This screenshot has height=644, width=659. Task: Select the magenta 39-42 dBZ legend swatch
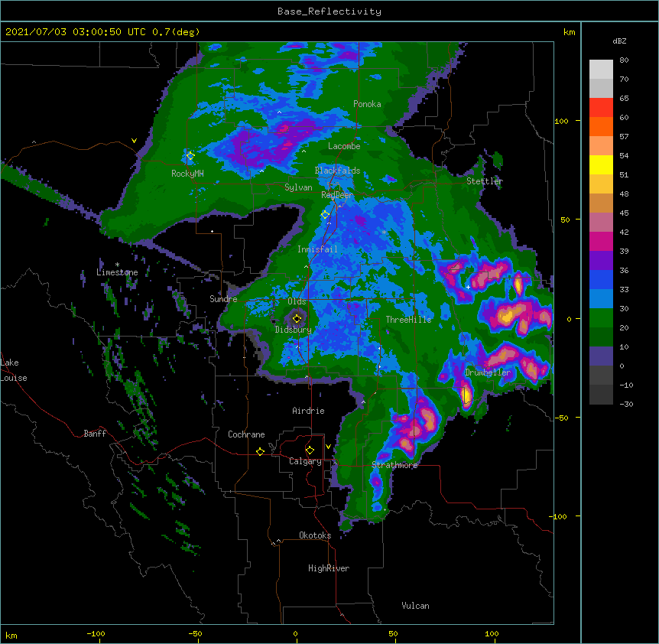pos(601,241)
